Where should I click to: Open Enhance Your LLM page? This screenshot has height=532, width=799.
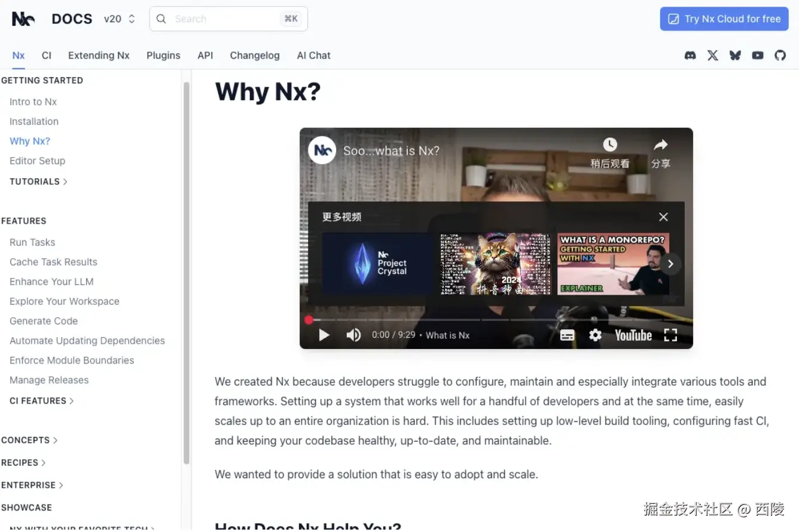pyautogui.click(x=51, y=282)
